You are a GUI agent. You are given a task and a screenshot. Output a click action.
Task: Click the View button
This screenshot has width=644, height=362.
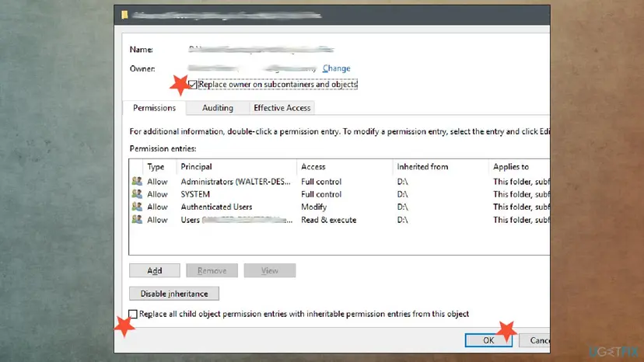click(x=269, y=270)
